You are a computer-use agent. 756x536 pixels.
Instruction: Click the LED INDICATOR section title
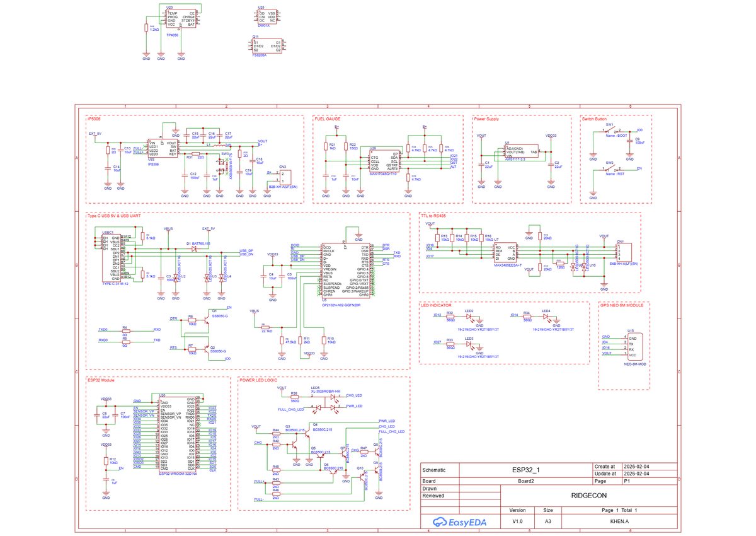click(436, 305)
